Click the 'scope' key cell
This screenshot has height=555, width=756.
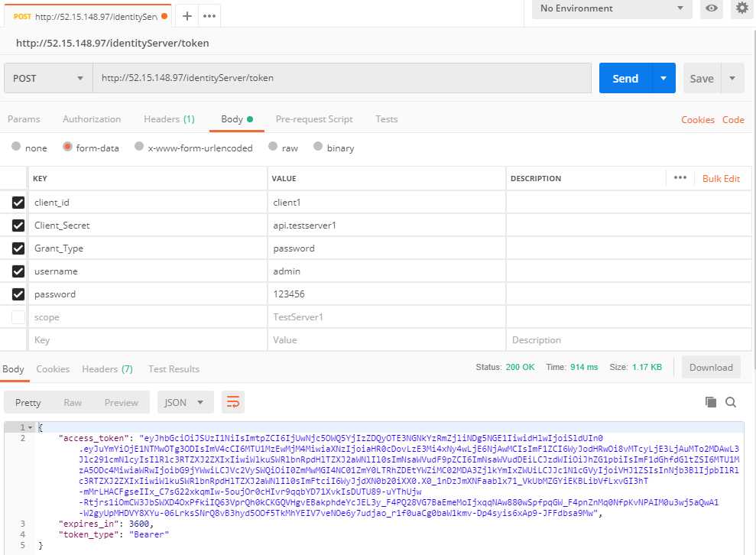click(148, 317)
